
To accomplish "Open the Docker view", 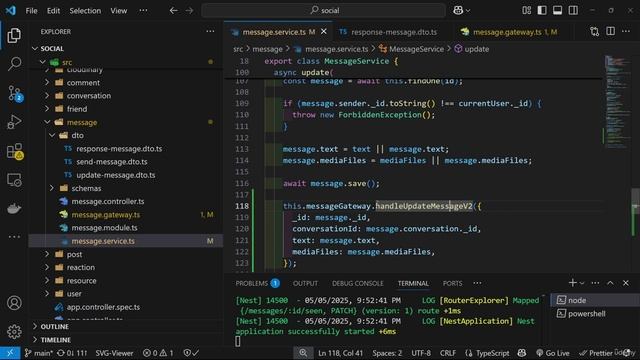I will click(14, 209).
